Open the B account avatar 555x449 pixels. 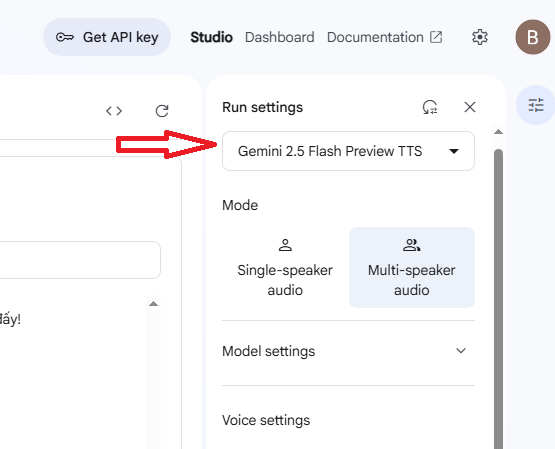[x=533, y=37]
